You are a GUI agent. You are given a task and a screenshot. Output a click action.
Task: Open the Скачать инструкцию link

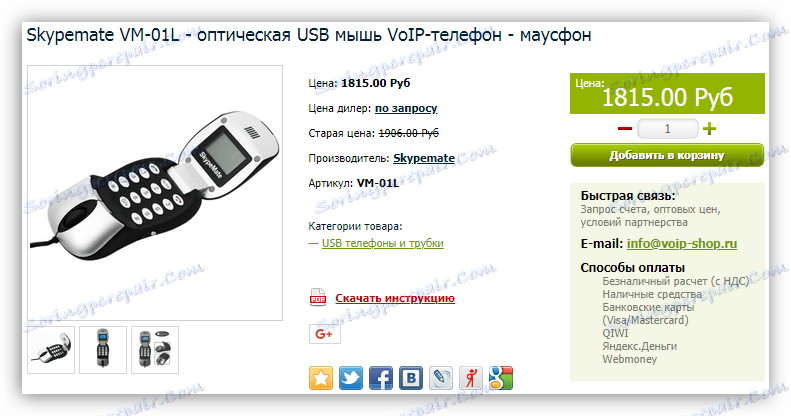(395, 298)
